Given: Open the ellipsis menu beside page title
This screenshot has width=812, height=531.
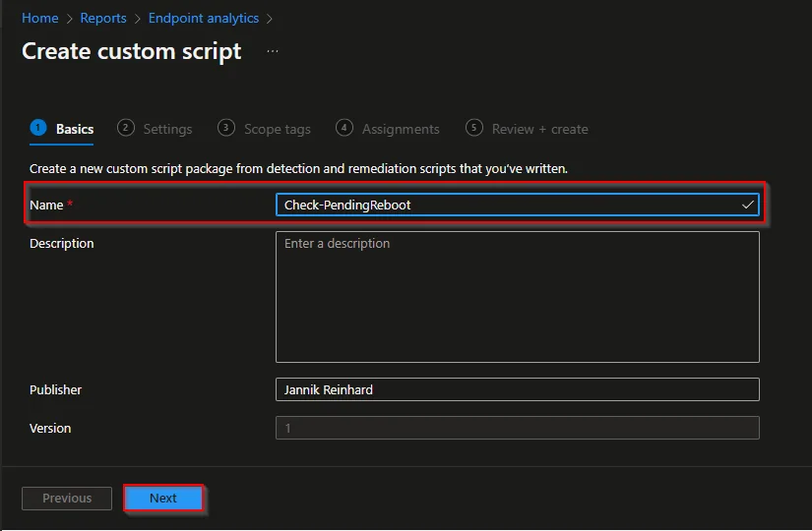Looking at the screenshot, I should click(273, 51).
